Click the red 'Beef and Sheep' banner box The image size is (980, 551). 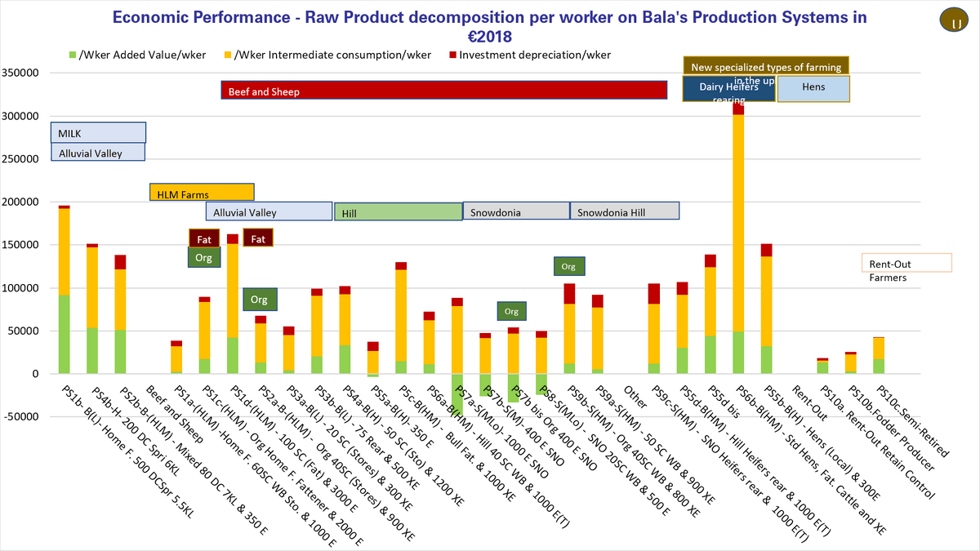click(x=445, y=90)
